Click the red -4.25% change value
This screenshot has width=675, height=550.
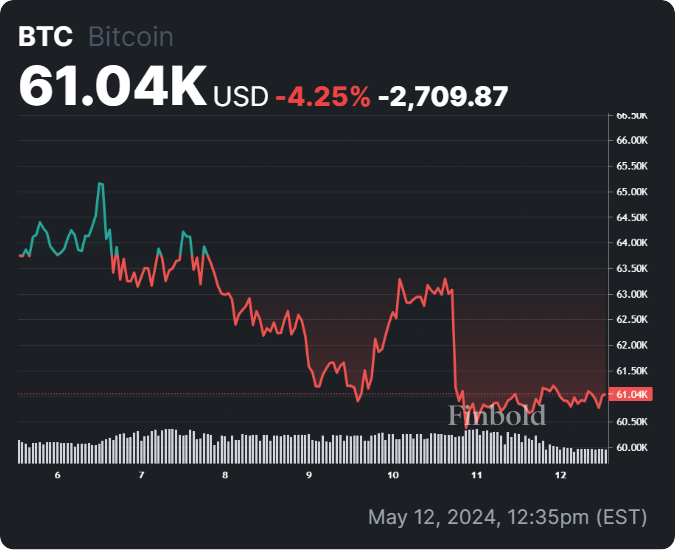click(x=323, y=96)
